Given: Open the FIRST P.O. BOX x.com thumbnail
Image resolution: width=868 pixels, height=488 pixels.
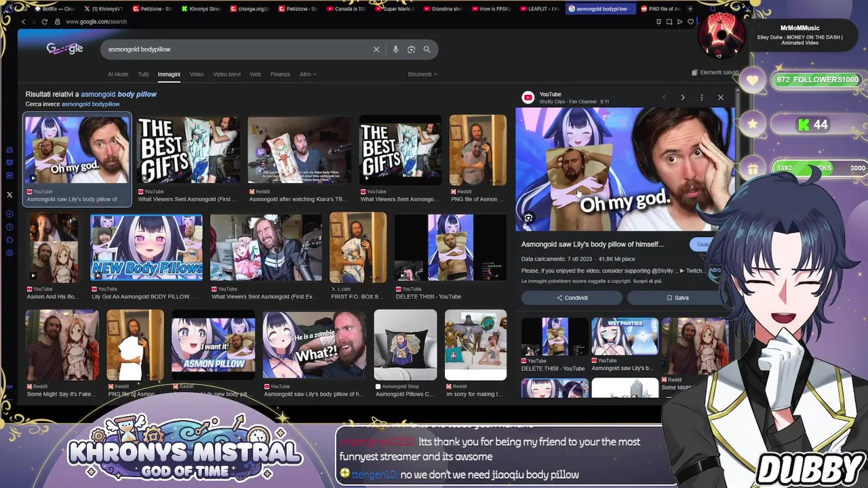Looking at the screenshot, I should [x=358, y=248].
